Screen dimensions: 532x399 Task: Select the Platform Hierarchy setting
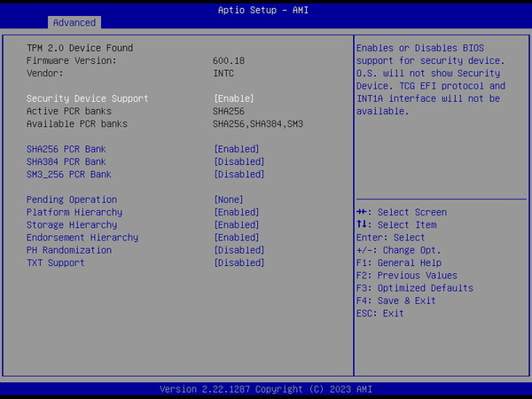[x=74, y=212]
